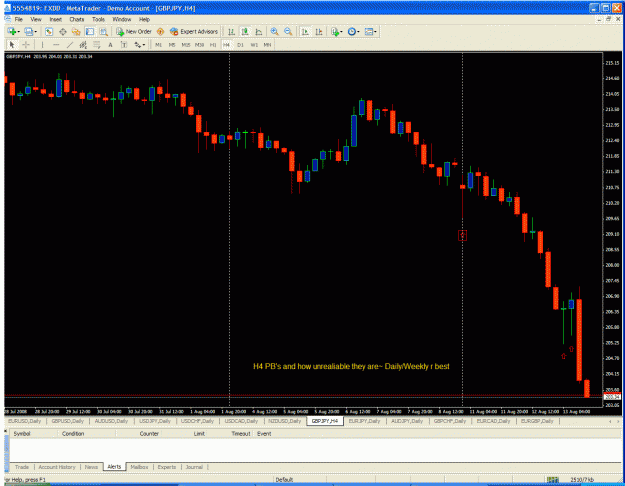Switch the chart to D1 timeframe

pos(240,45)
